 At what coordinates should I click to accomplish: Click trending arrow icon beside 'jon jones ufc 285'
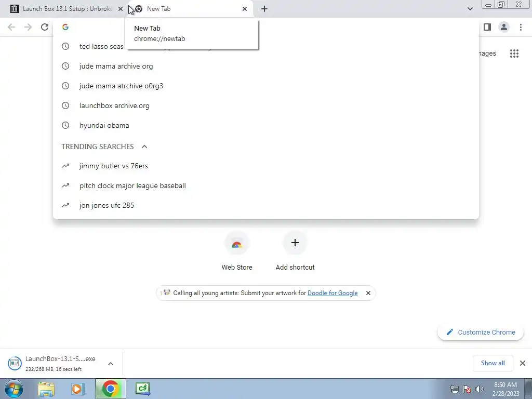pos(65,205)
